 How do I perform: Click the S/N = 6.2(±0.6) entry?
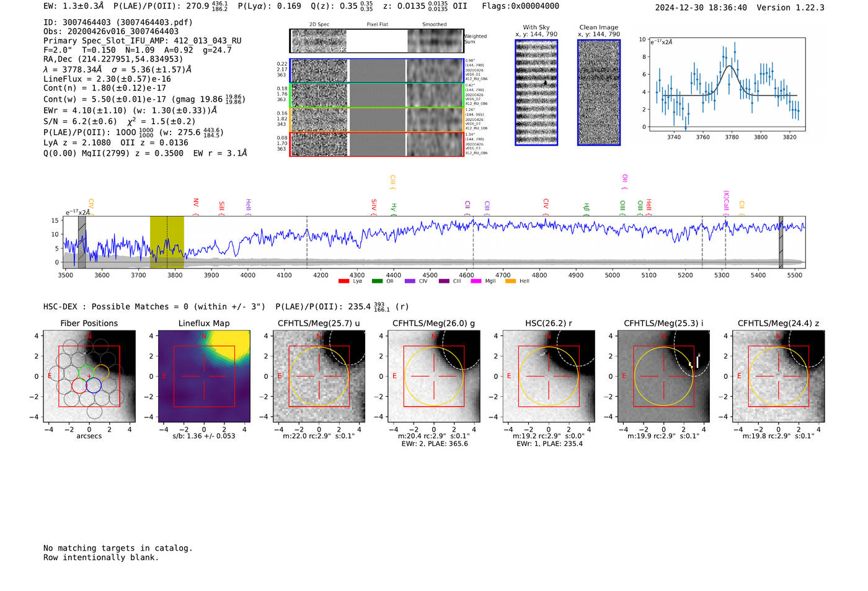point(80,122)
